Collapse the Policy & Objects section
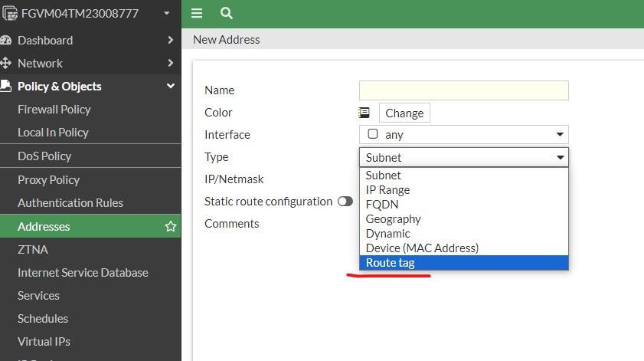 (170, 86)
